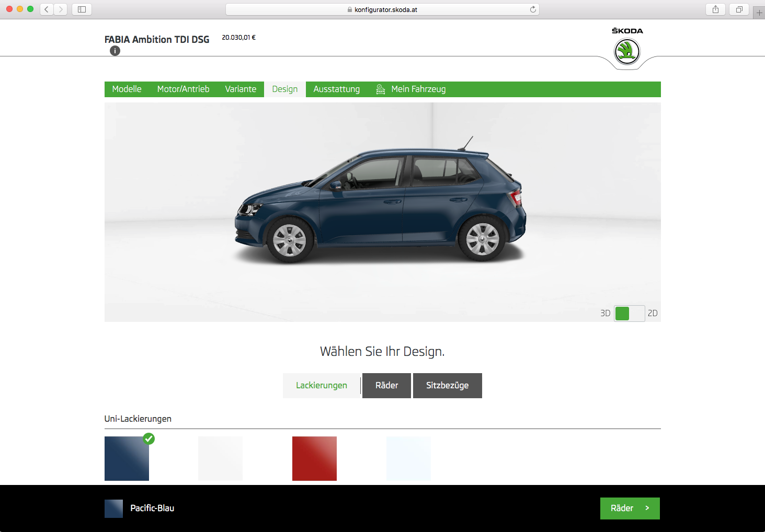Open the Mein Fahrzeug tab
This screenshot has width=765, height=532.
(x=411, y=89)
